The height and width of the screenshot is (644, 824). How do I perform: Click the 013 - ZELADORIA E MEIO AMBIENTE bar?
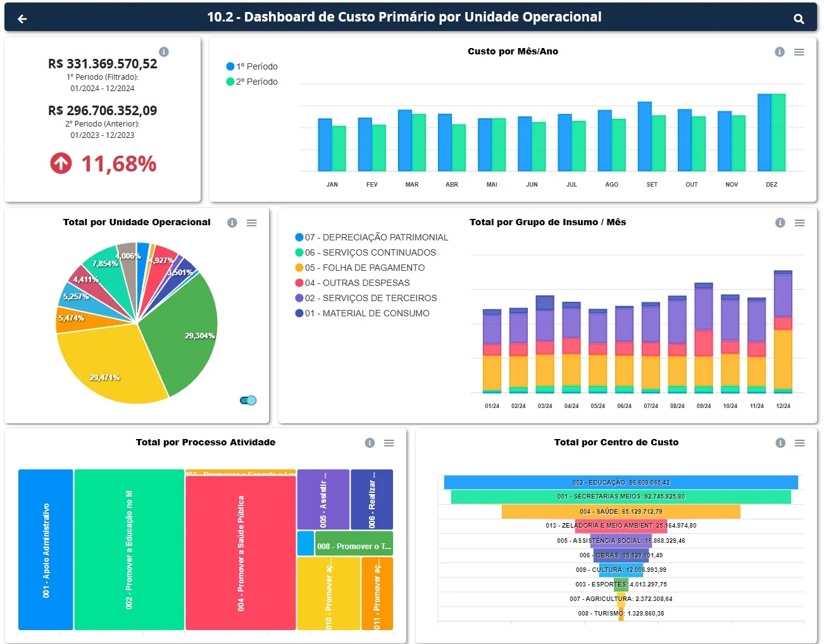(621, 526)
